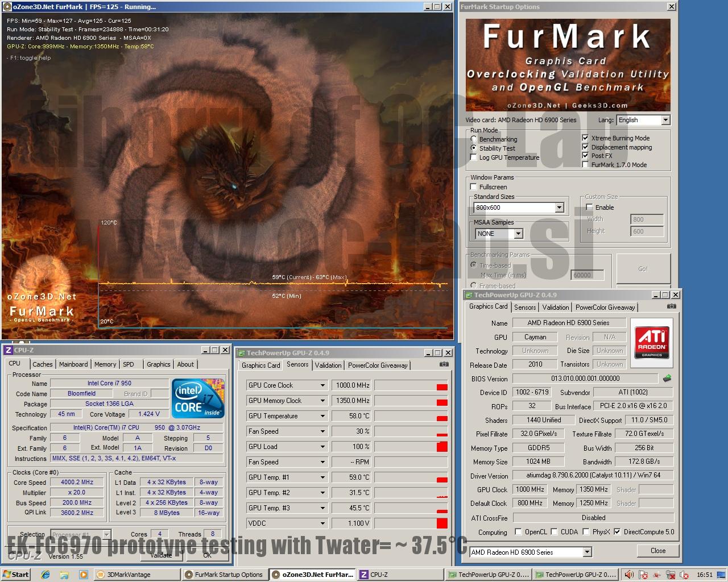Expand the Standard Sizes 800x600 dropdown
The height and width of the screenshot is (582, 728).
pos(559,207)
